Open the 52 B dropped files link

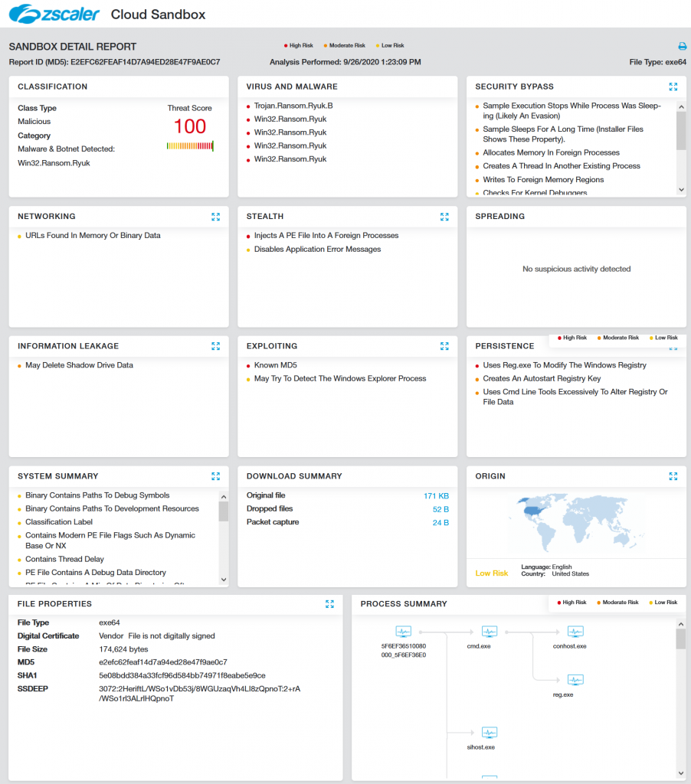pyautogui.click(x=440, y=509)
